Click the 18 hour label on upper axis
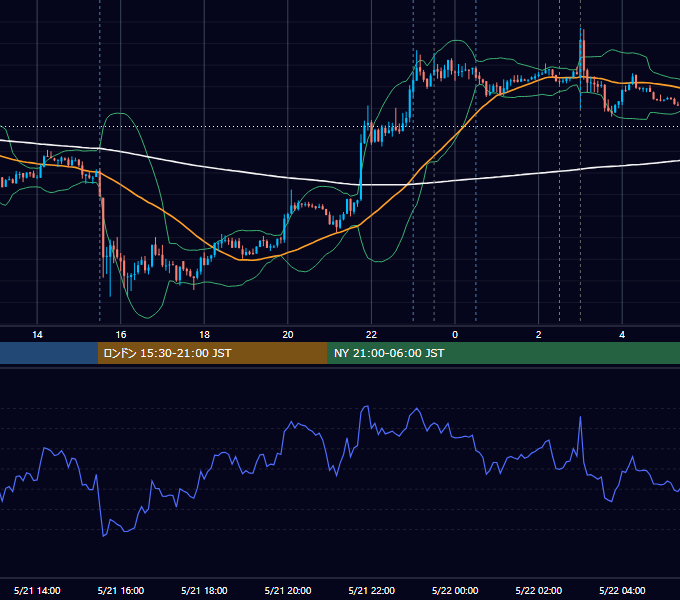This screenshot has height=600, width=680. pos(204,335)
